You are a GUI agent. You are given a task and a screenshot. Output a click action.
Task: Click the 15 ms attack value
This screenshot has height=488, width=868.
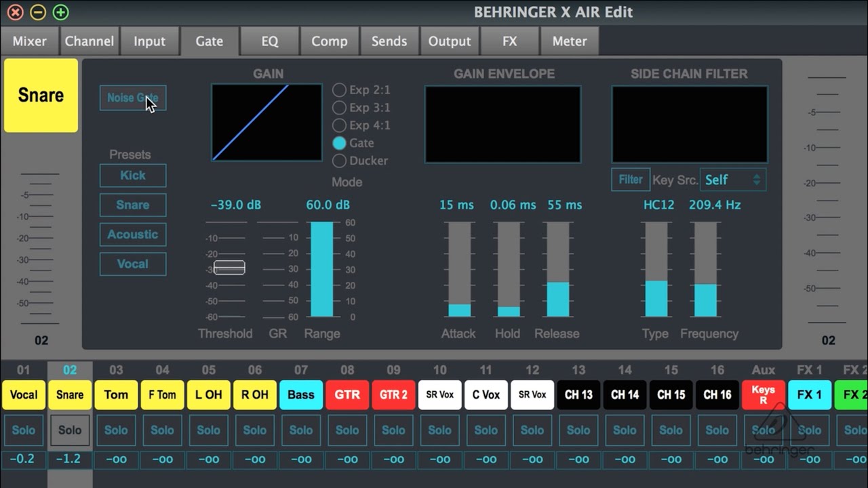pyautogui.click(x=456, y=205)
